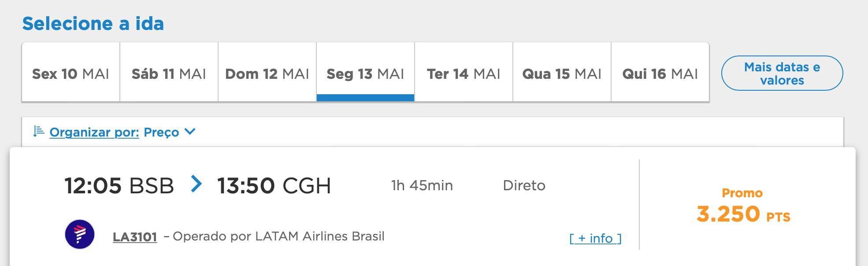The width and height of the screenshot is (868, 266).
Task: Click the blue arrow between BSB and CGH
Action: [196, 184]
